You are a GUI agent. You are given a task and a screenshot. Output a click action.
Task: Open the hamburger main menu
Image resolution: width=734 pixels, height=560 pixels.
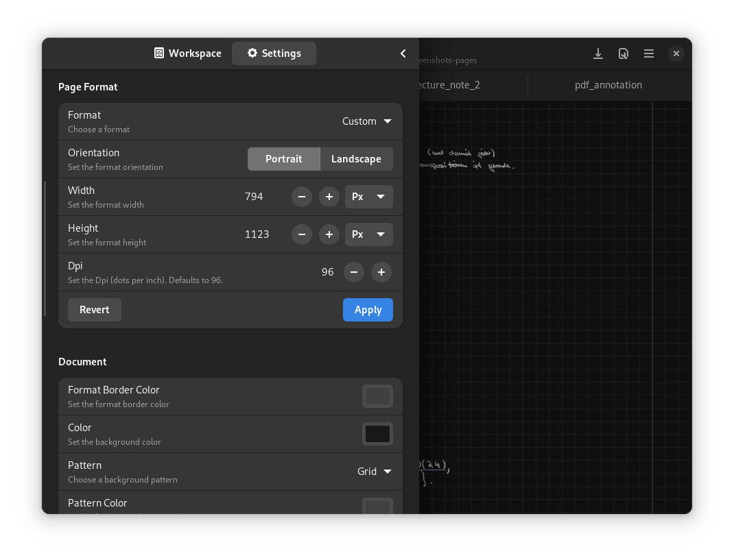coord(649,53)
